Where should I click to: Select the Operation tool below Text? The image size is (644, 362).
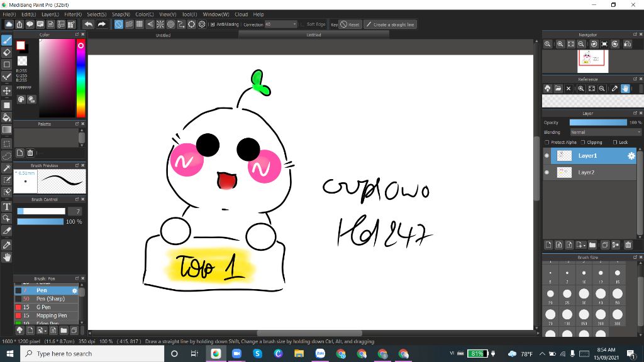coord(6,218)
